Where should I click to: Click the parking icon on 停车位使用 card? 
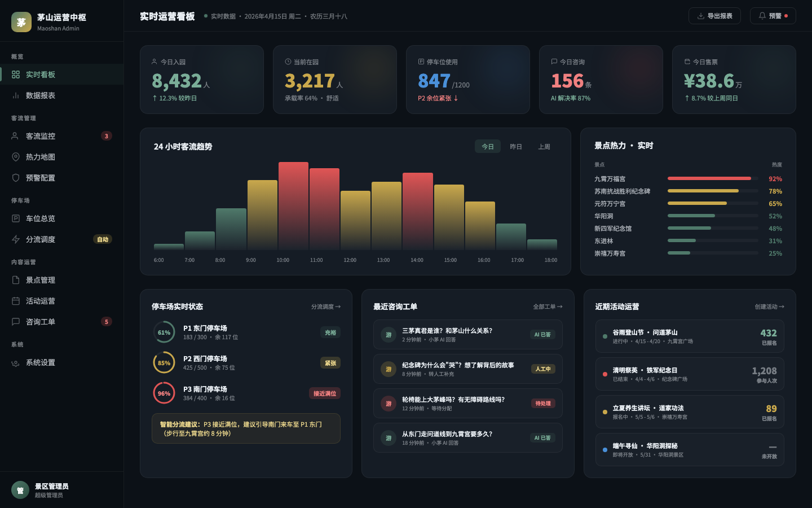pyautogui.click(x=421, y=62)
